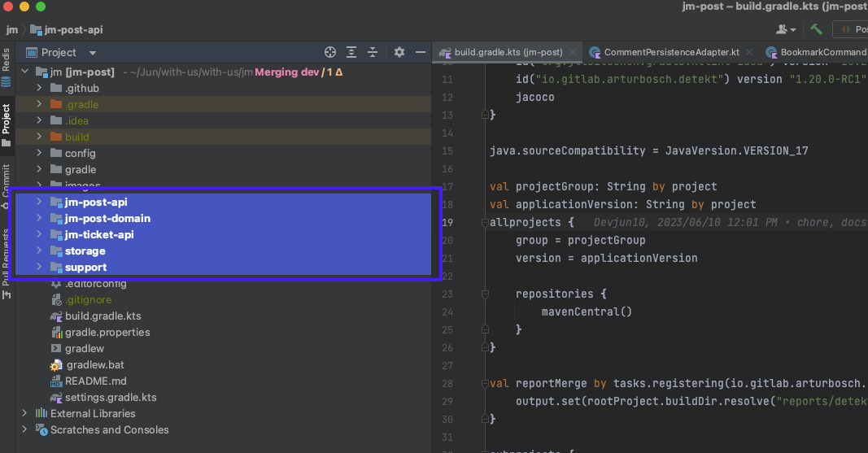
Task: Expand Scratches and Consoles node
Action: click(25, 429)
